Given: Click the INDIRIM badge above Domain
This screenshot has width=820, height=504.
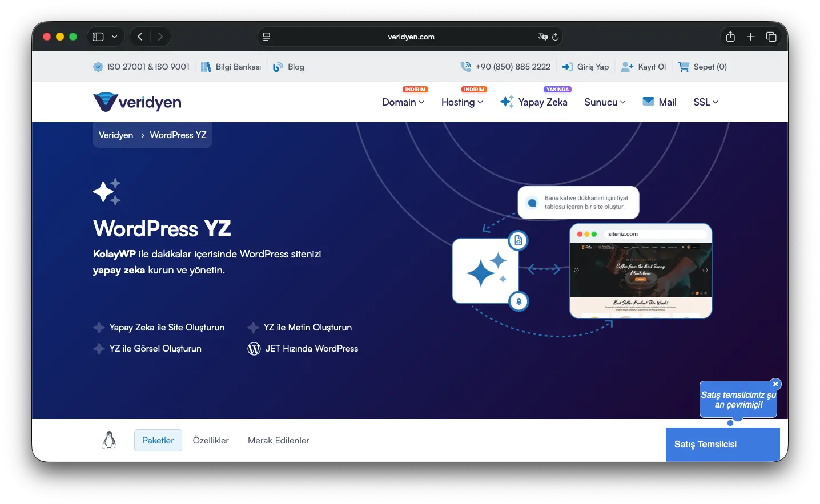Looking at the screenshot, I should pos(415,90).
